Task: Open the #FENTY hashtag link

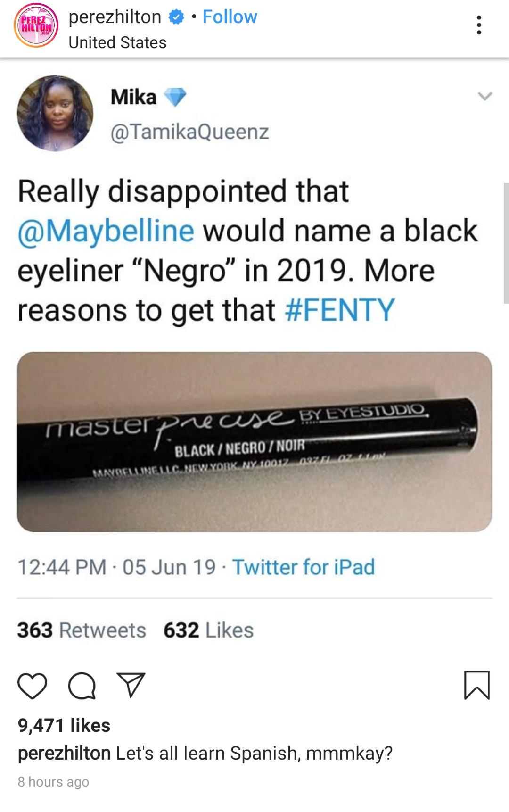Action: (340, 310)
